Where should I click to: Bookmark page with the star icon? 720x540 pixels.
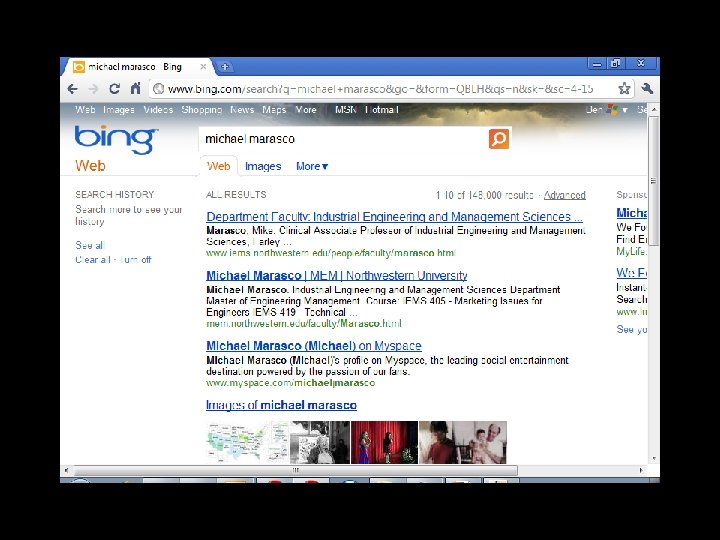pos(624,88)
